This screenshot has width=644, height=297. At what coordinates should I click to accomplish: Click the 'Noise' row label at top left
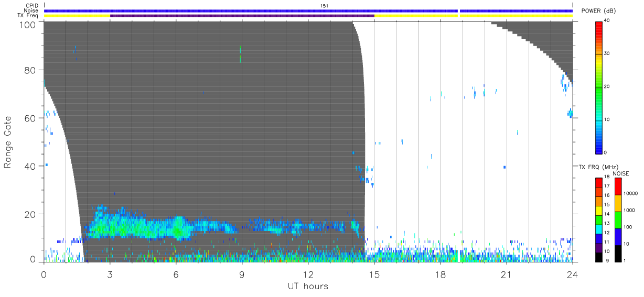click(31, 10)
